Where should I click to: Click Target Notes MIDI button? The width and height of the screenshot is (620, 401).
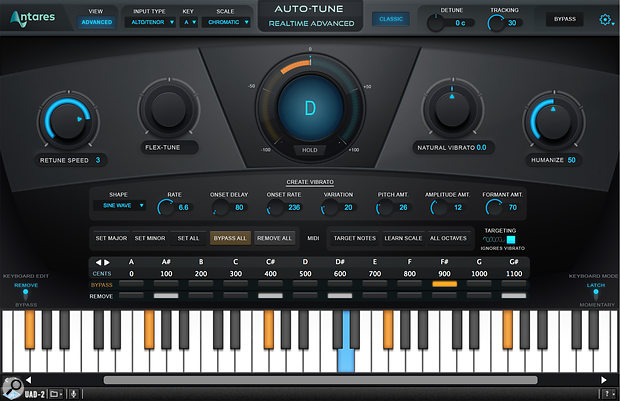click(x=355, y=238)
